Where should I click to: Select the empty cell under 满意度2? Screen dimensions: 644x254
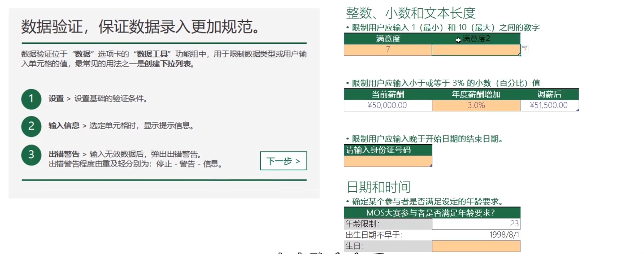click(476, 50)
